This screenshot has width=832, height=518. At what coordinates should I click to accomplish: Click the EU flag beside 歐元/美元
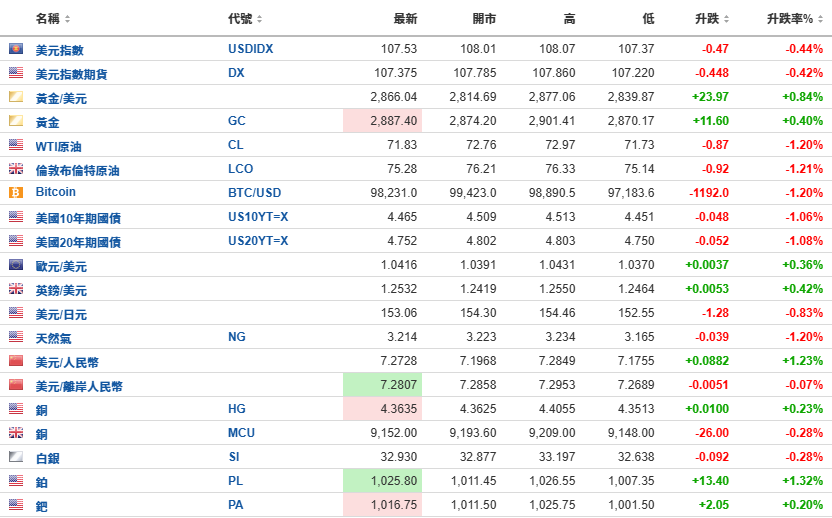coord(16,264)
